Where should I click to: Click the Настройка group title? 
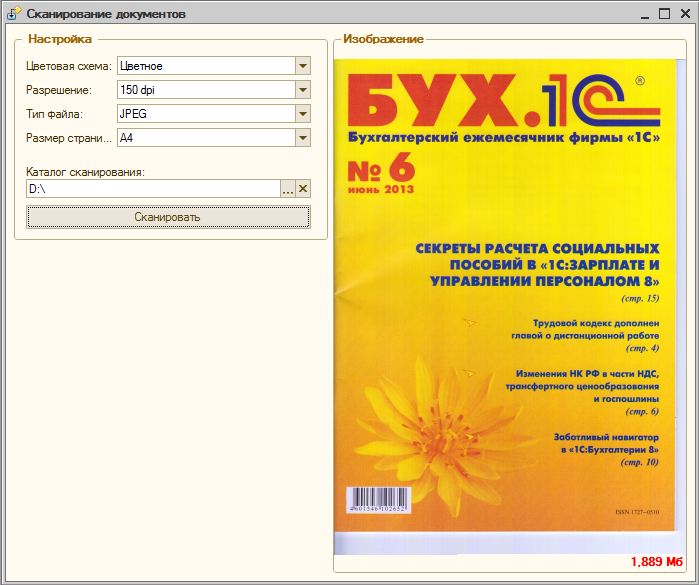tap(60, 39)
